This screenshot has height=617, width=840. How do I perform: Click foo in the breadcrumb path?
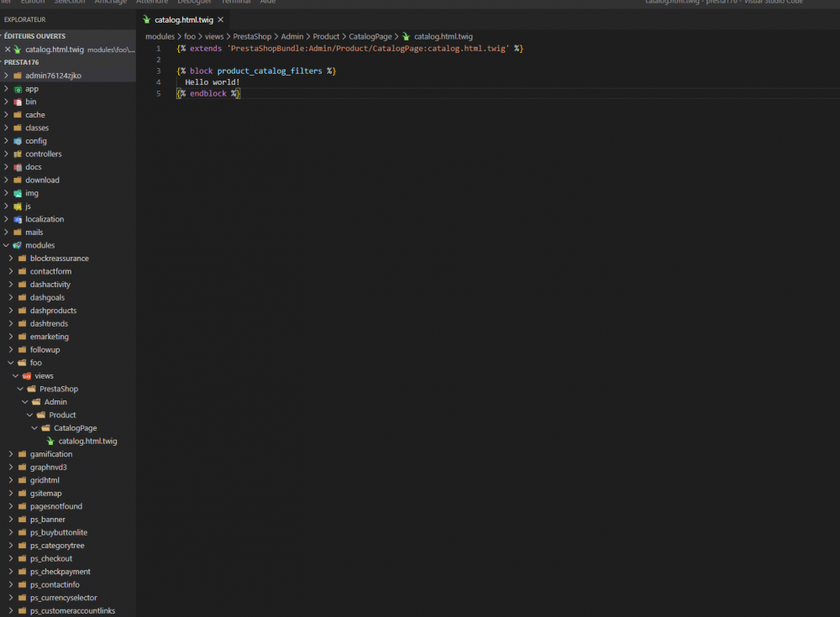(x=190, y=36)
